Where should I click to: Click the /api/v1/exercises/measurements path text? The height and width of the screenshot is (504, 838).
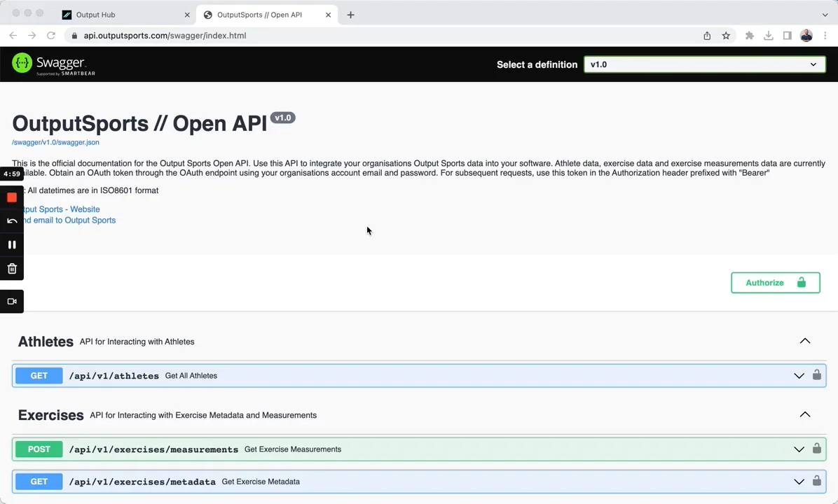(153, 449)
